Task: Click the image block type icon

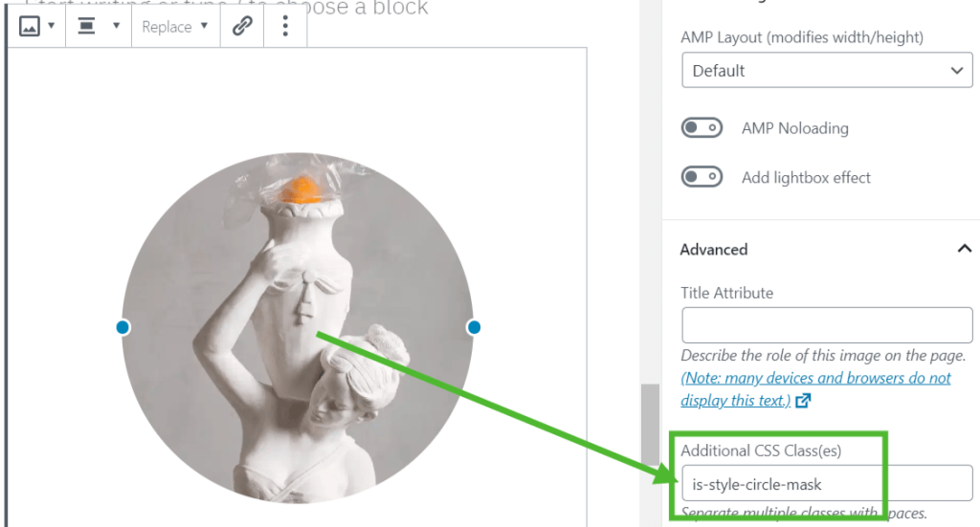Action: [x=29, y=26]
